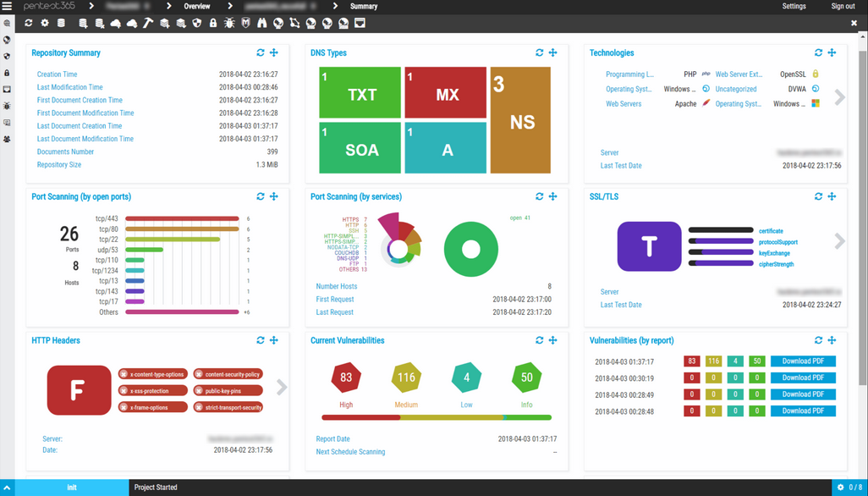The image size is (868, 496).
Task: Select the red MX DNS type tile
Action: (446, 93)
